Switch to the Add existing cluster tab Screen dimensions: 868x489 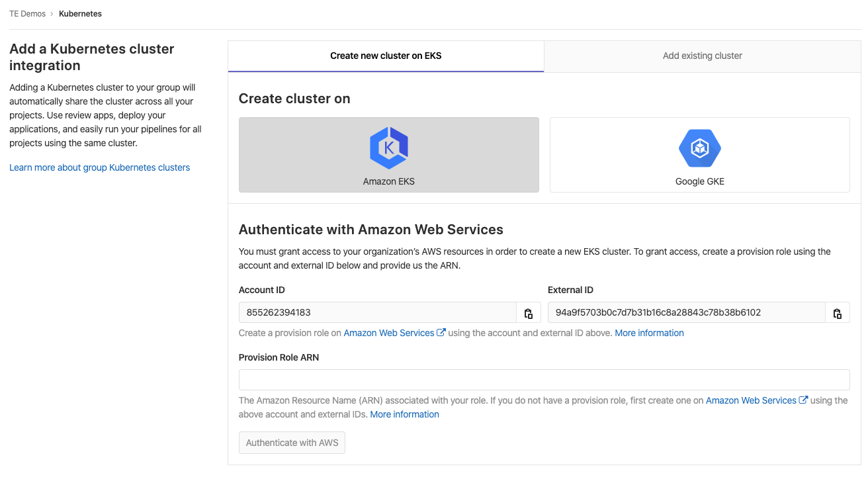pyautogui.click(x=702, y=56)
